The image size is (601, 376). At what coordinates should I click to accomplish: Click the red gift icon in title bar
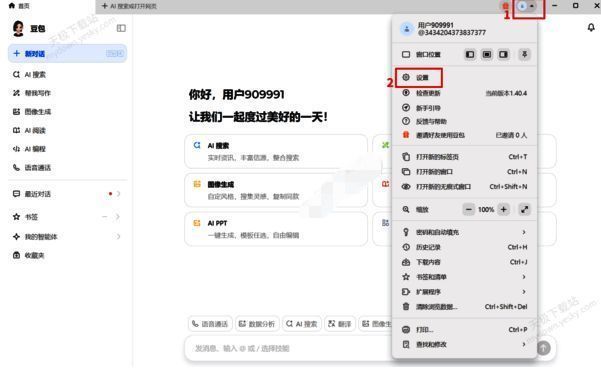click(506, 6)
